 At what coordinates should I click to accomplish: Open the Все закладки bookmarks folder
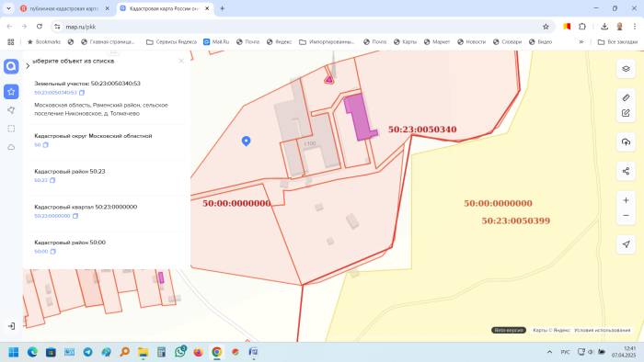(617, 42)
